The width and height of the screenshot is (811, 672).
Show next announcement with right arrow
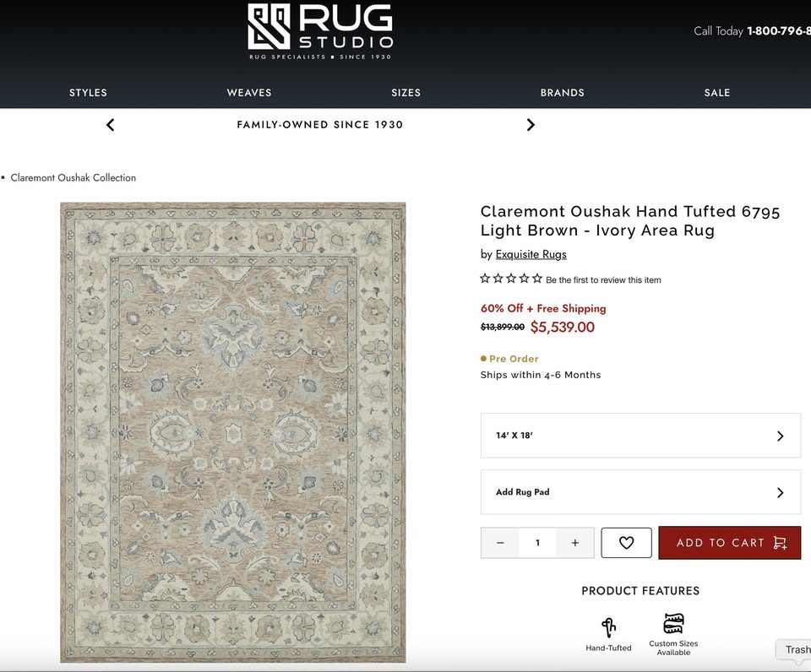pyautogui.click(x=531, y=125)
